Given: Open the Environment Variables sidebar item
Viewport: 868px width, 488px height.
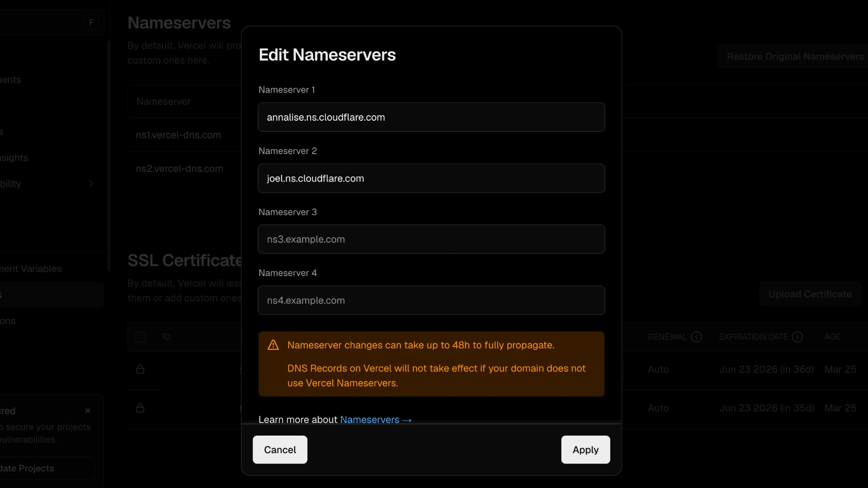Looking at the screenshot, I should tap(31, 269).
